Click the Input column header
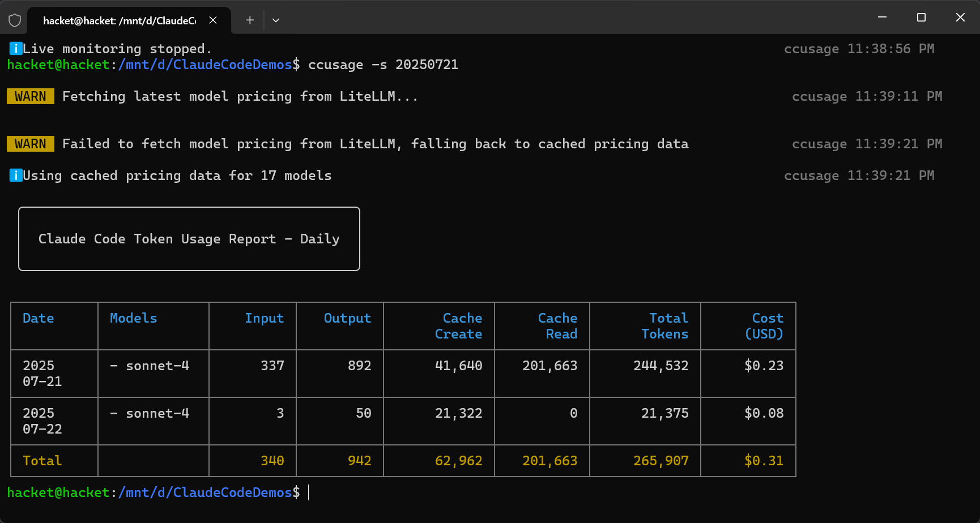 coord(265,318)
